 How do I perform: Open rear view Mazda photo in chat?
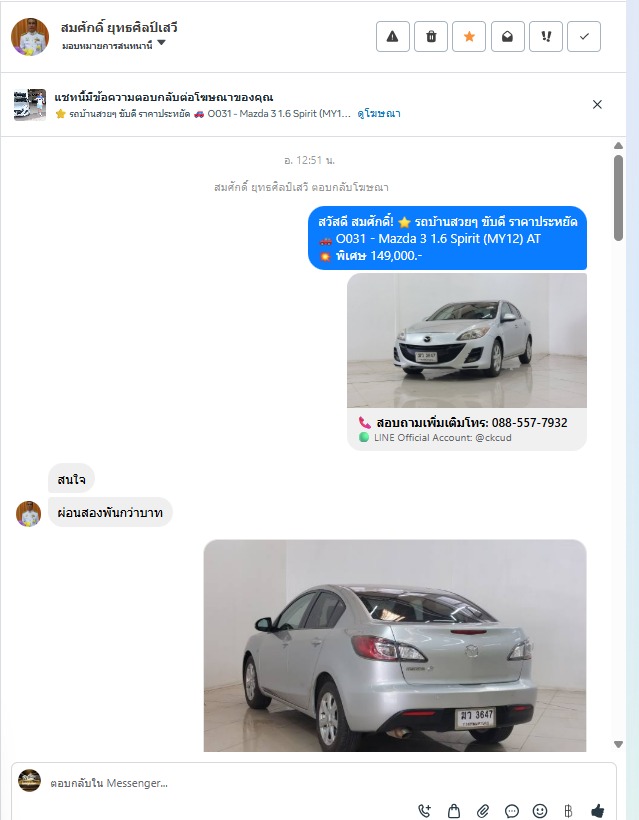(x=395, y=645)
